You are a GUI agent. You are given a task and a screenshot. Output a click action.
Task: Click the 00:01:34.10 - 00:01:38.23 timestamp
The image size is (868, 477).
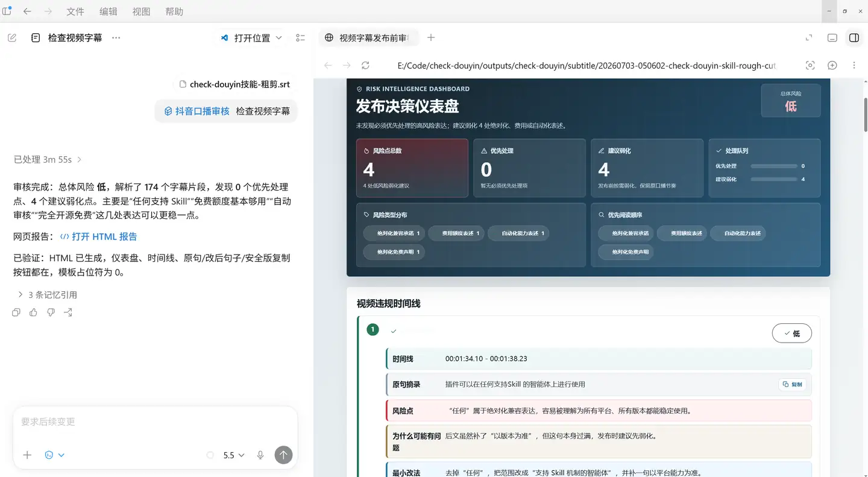(x=486, y=359)
